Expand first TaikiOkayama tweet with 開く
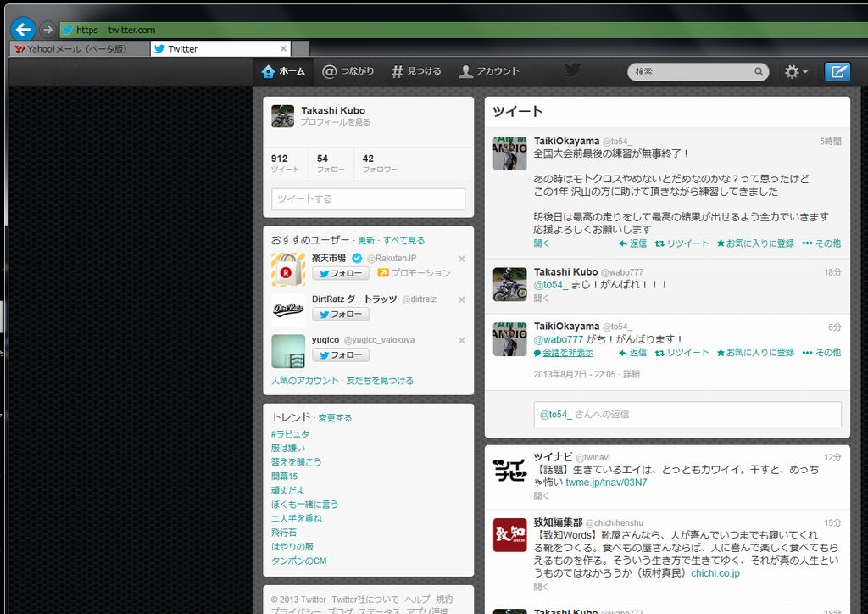This screenshot has width=868, height=614. pos(542,243)
